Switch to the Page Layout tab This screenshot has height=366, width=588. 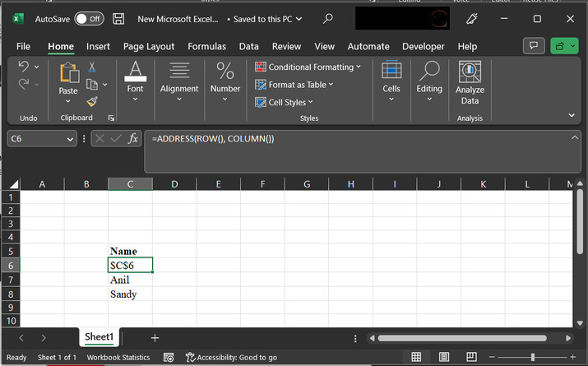[149, 47]
